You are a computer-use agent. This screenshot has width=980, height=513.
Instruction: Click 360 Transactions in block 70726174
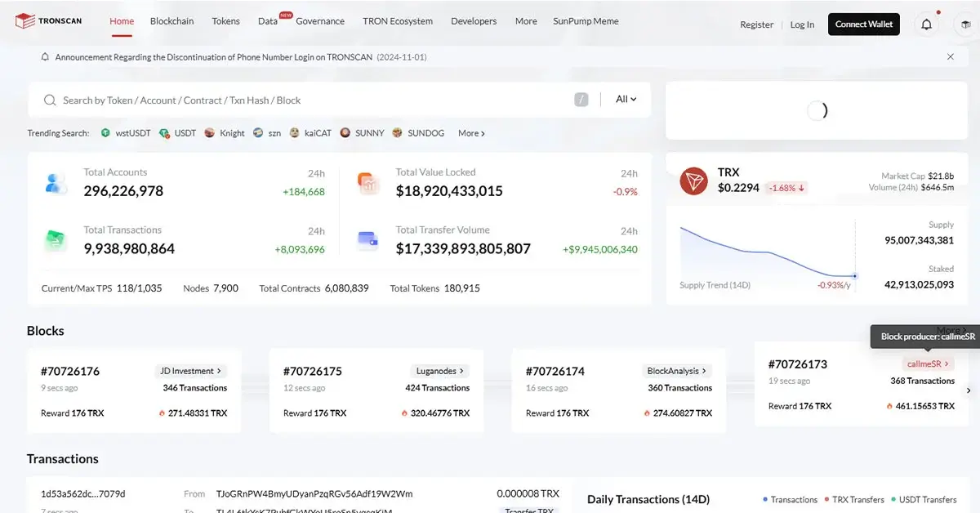point(680,388)
